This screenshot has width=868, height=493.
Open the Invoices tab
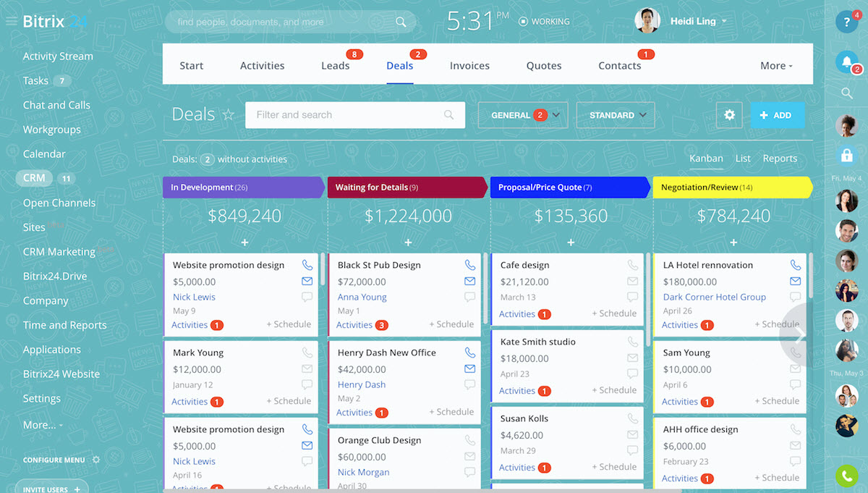[x=469, y=66]
